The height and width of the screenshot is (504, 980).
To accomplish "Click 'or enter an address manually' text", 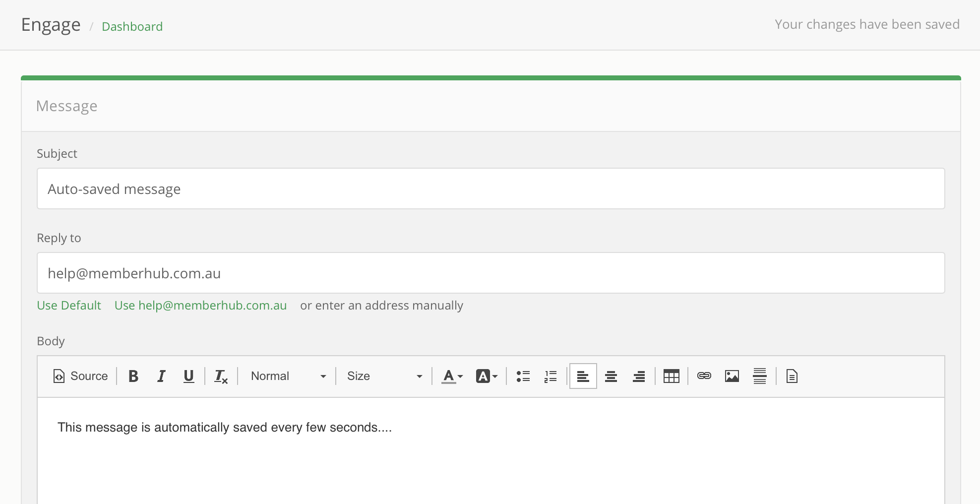I will click(x=381, y=305).
